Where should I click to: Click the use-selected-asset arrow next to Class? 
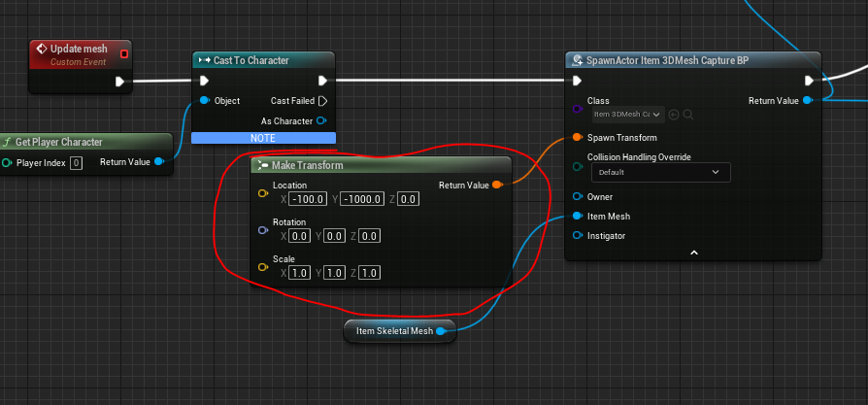[x=674, y=115]
